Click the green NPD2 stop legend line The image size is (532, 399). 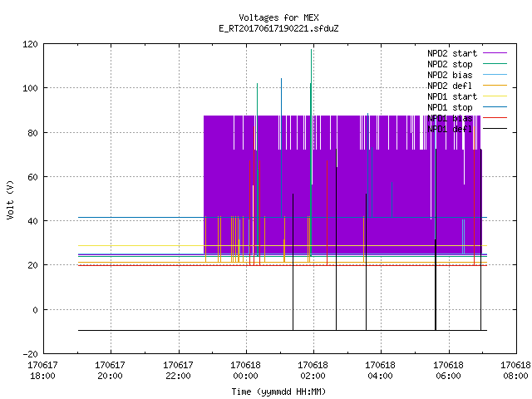(495, 63)
